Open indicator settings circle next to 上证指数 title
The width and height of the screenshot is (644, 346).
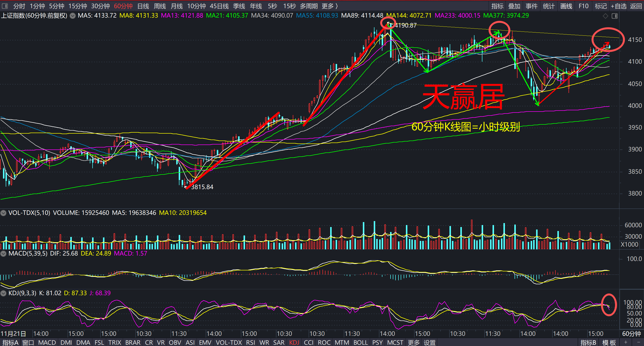(73, 16)
